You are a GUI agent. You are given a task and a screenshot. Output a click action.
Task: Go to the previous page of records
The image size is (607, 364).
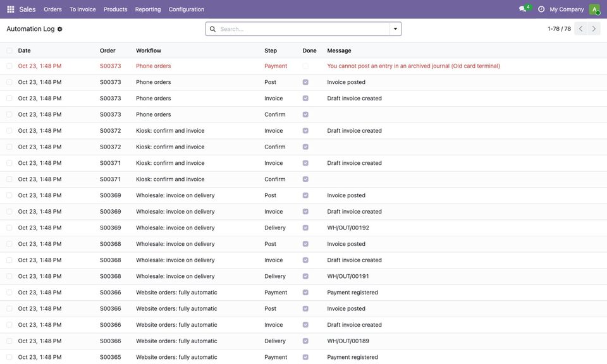580,28
